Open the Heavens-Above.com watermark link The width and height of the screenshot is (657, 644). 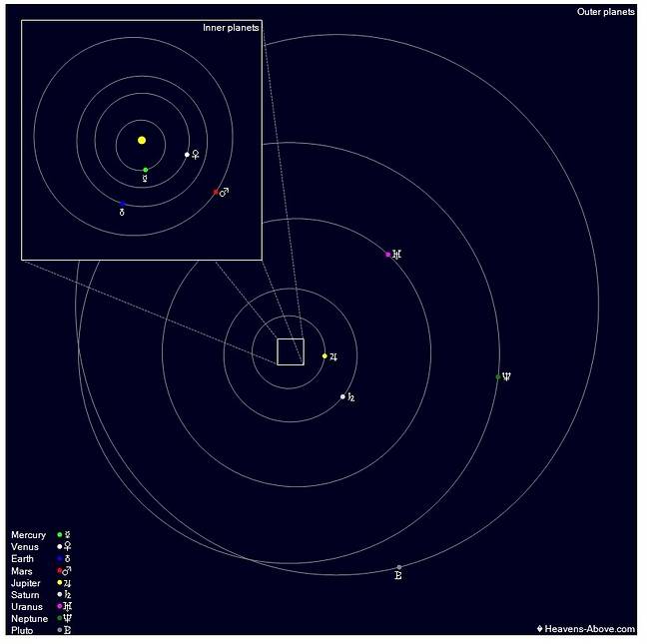(586, 629)
